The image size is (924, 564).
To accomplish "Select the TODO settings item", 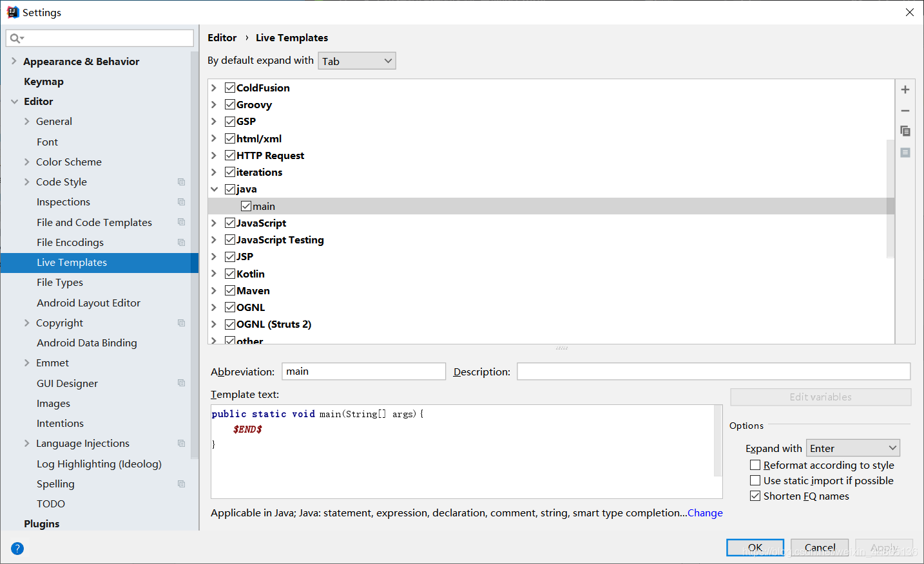I will click(x=51, y=504).
